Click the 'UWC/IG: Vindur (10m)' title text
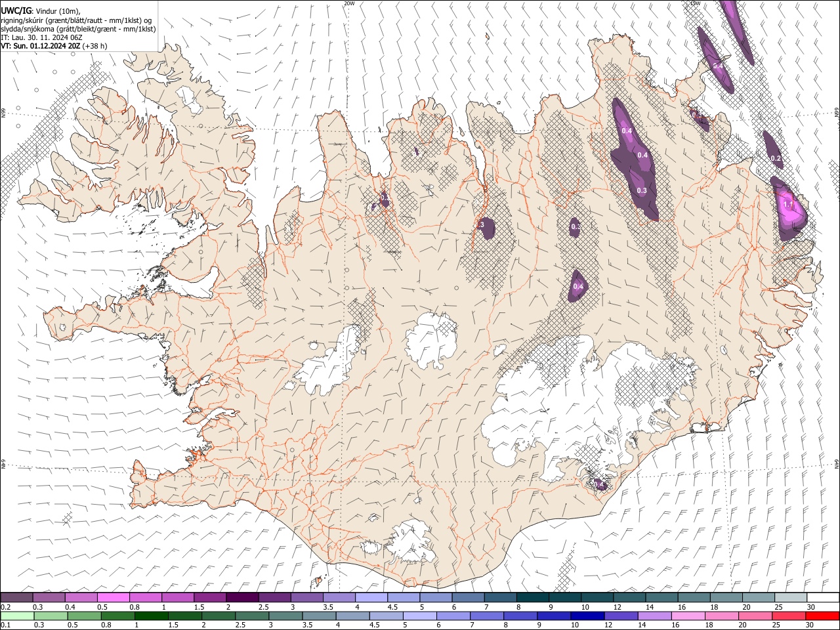Screen dimensions: 840x630 pyautogui.click(x=41, y=10)
